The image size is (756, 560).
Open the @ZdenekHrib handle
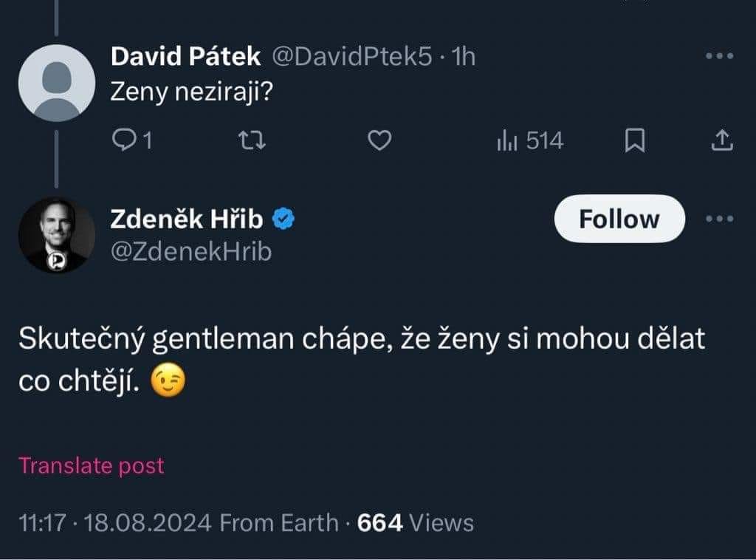pos(190,252)
